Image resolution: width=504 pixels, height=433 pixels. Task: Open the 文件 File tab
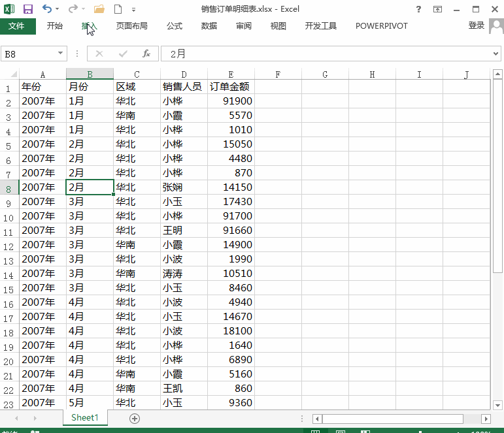click(18, 26)
